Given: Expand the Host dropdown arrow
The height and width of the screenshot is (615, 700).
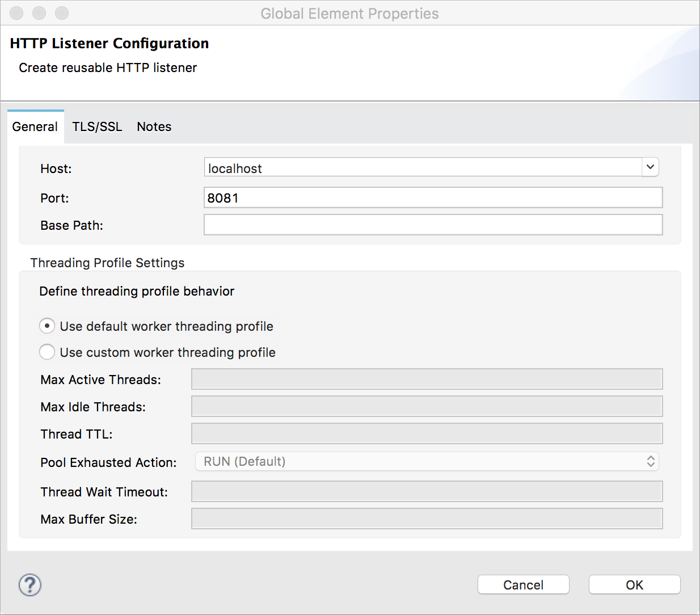Looking at the screenshot, I should coord(650,167).
